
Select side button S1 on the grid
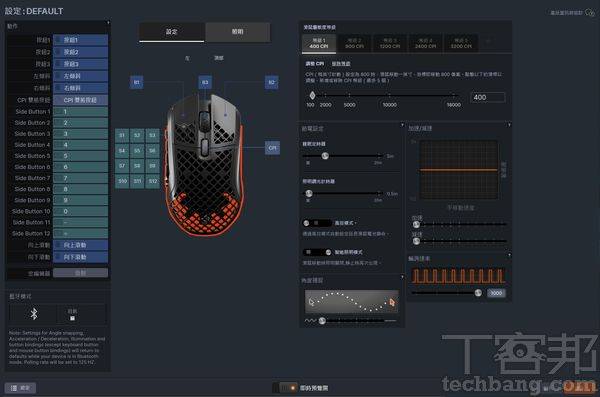(122, 135)
